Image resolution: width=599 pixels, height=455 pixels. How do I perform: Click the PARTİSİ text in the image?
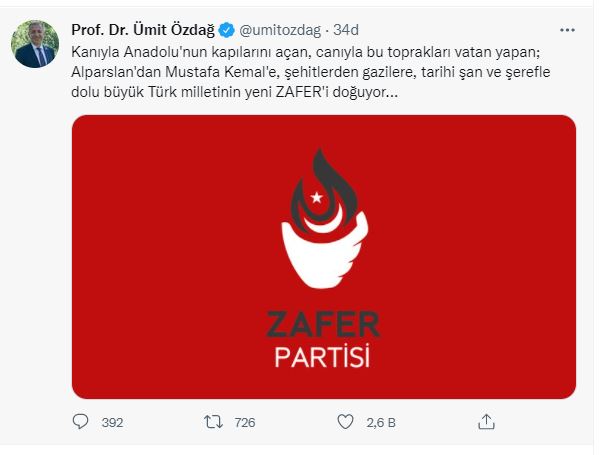[x=322, y=356]
